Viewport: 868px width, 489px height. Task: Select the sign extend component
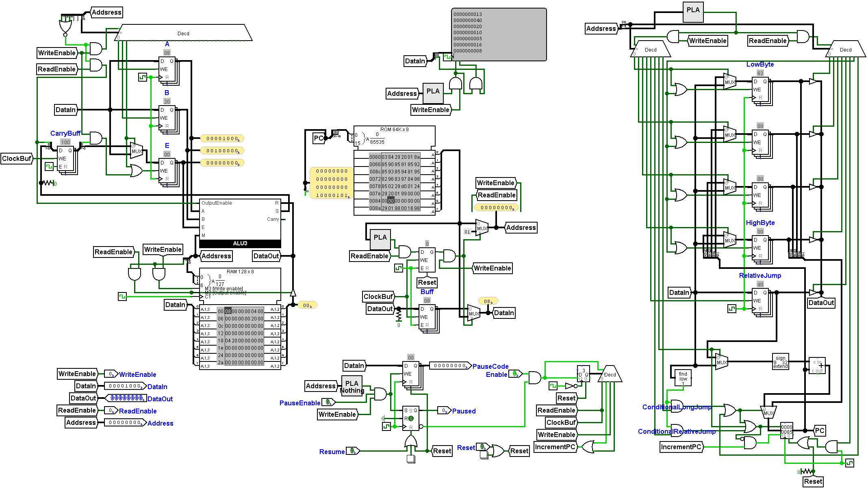[x=780, y=362]
